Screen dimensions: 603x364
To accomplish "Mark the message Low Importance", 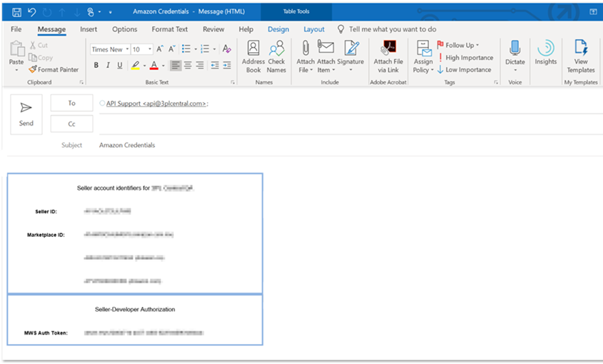I will point(464,70).
